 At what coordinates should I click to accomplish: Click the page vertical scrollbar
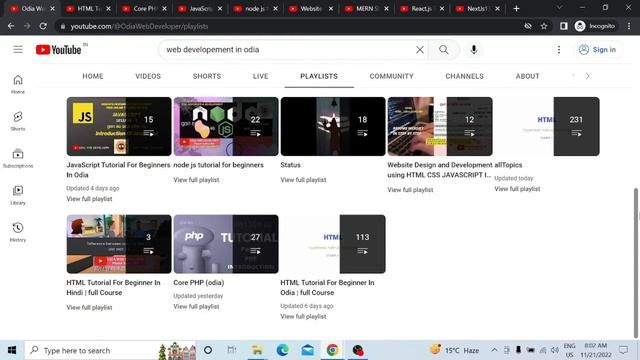click(x=636, y=263)
